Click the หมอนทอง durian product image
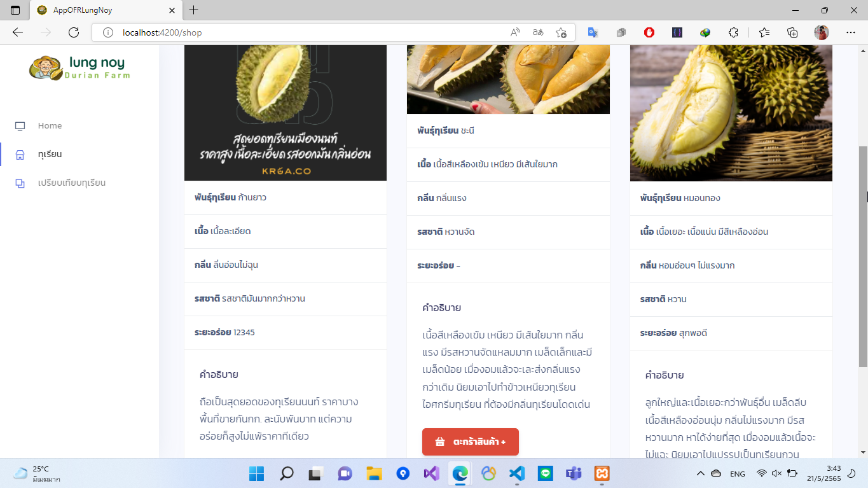 (x=731, y=113)
